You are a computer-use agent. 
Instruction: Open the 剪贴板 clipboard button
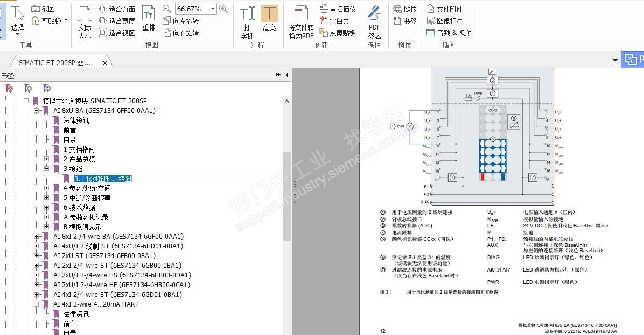[x=47, y=20]
